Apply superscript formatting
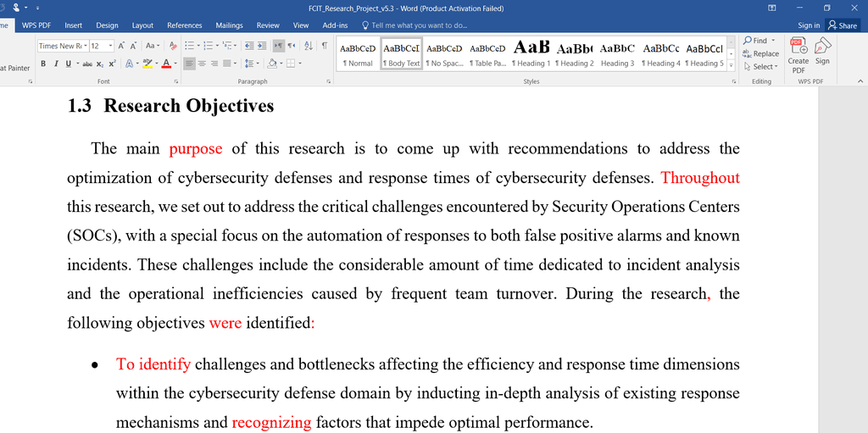Screen dimensions: 868x433 tap(113, 64)
